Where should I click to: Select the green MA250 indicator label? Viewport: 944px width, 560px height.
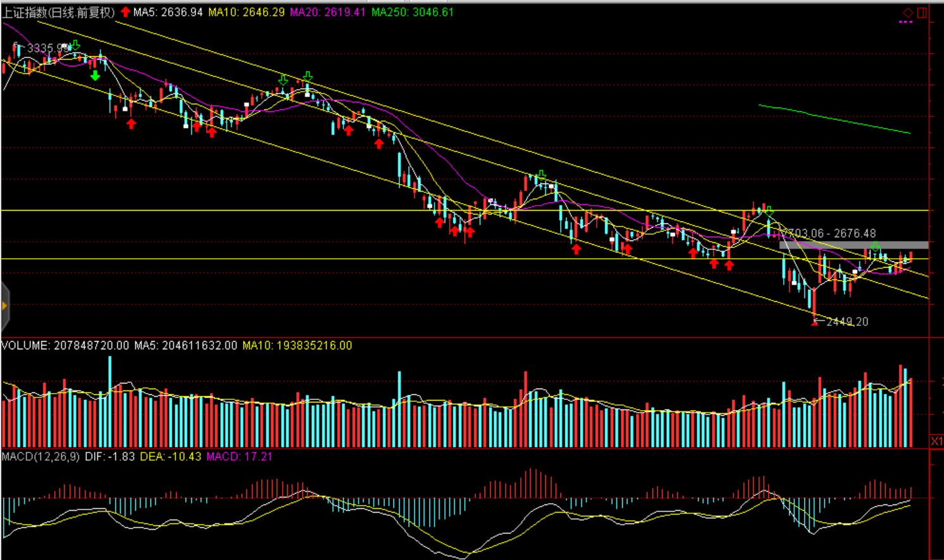412,12
